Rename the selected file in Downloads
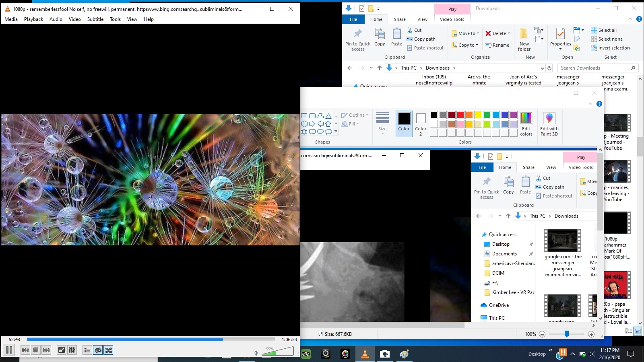 click(x=497, y=45)
